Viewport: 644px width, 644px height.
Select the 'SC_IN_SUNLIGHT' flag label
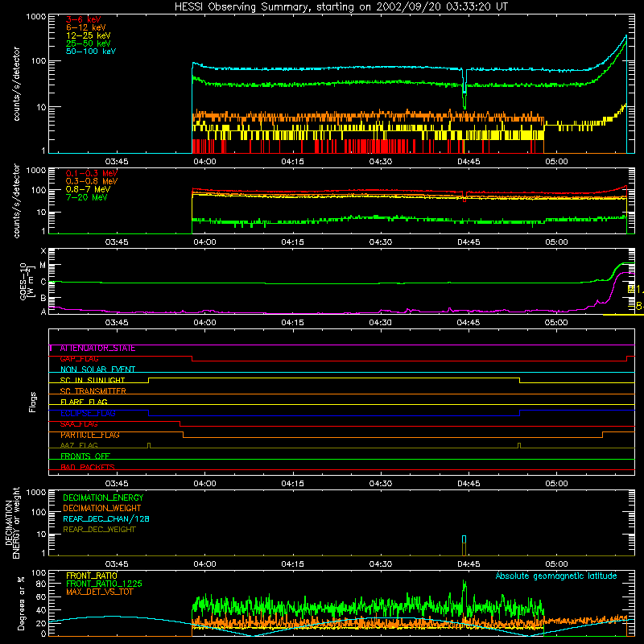point(93,380)
